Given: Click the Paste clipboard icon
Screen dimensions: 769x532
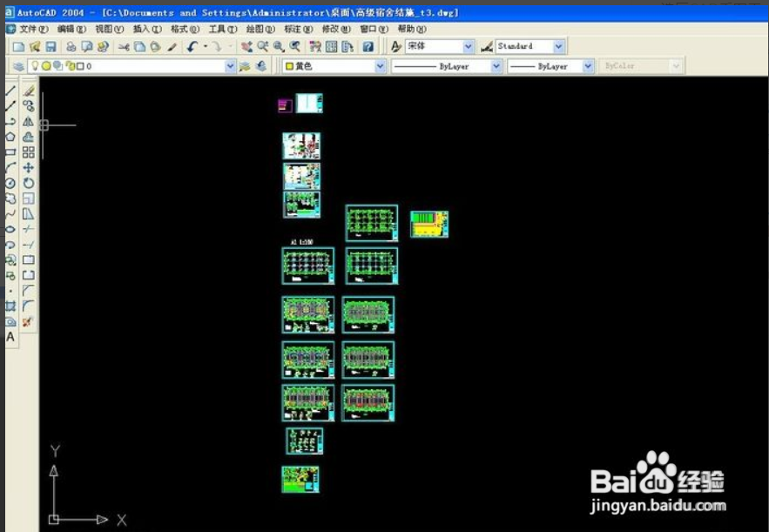Looking at the screenshot, I should 156,46.
